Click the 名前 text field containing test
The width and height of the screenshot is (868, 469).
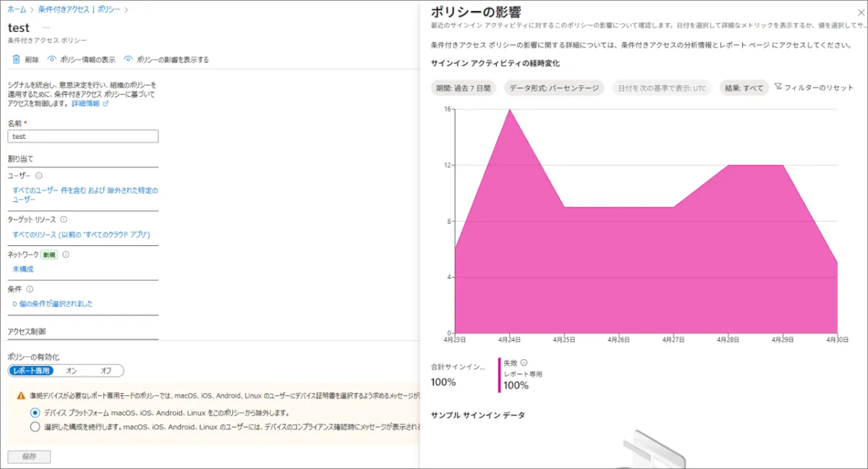82,136
